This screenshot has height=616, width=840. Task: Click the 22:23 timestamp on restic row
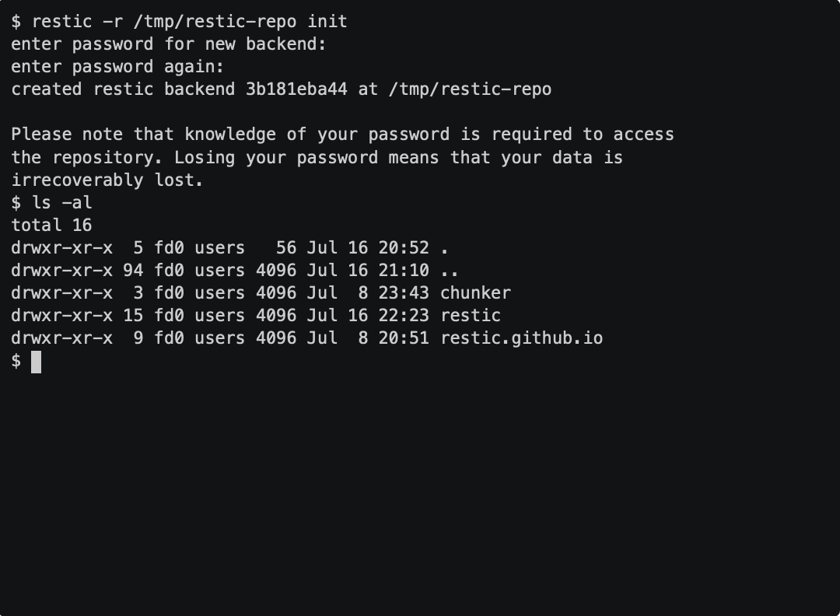click(404, 316)
